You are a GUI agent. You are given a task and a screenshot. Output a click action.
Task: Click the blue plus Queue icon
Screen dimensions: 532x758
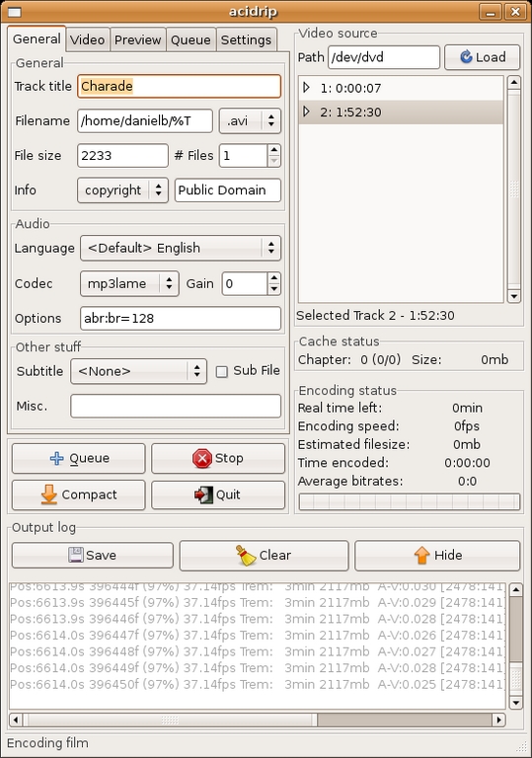pos(56,458)
